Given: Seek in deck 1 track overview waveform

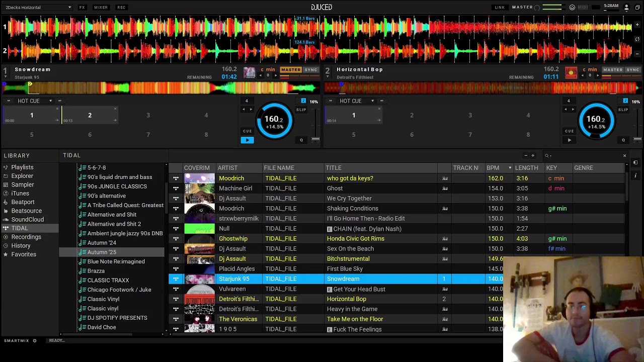Looking at the screenshot, I should pyautogui.click(x=160, y=88).
